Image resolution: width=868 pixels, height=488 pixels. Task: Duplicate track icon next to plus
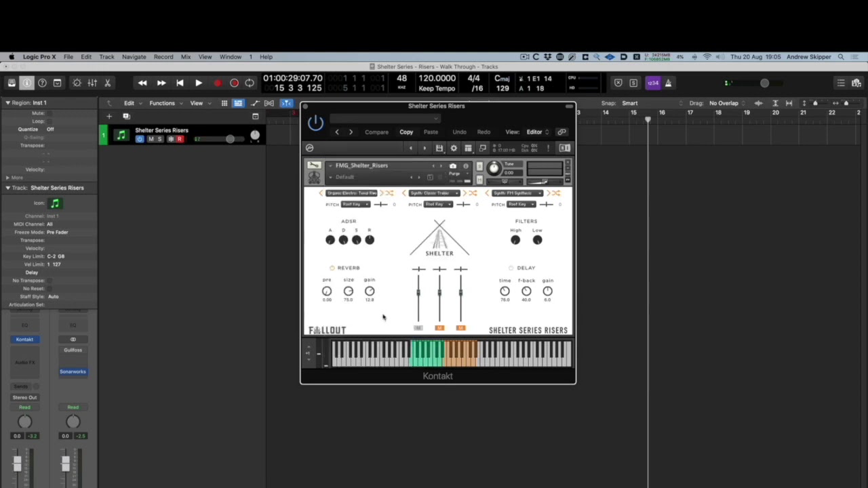[x=126, y=116]
